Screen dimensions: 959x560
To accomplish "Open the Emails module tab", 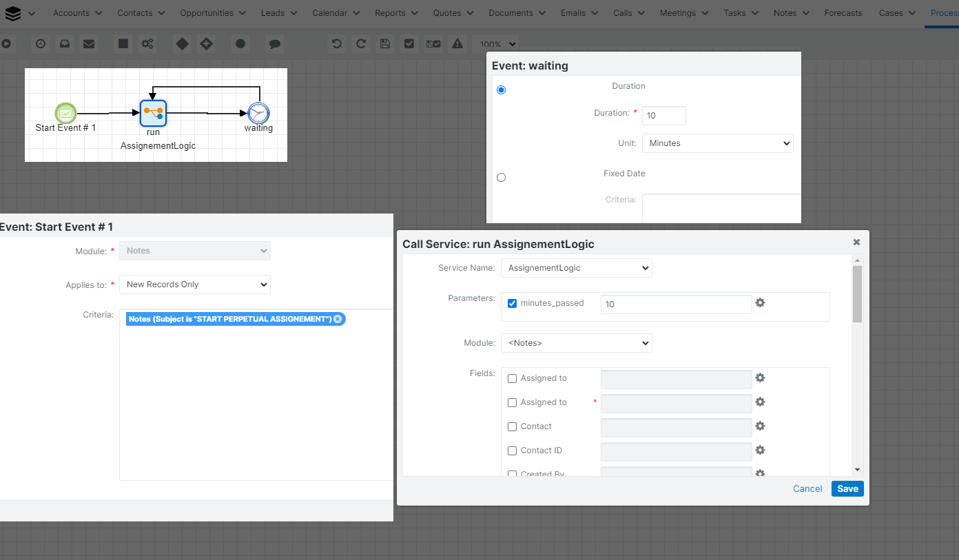I will click(x=573, y=13).
